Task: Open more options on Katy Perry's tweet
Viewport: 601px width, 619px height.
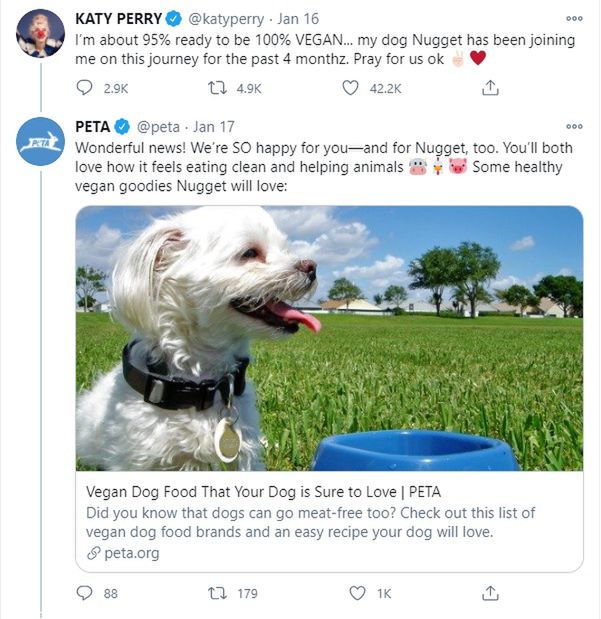Action: (x=573, y=18)
